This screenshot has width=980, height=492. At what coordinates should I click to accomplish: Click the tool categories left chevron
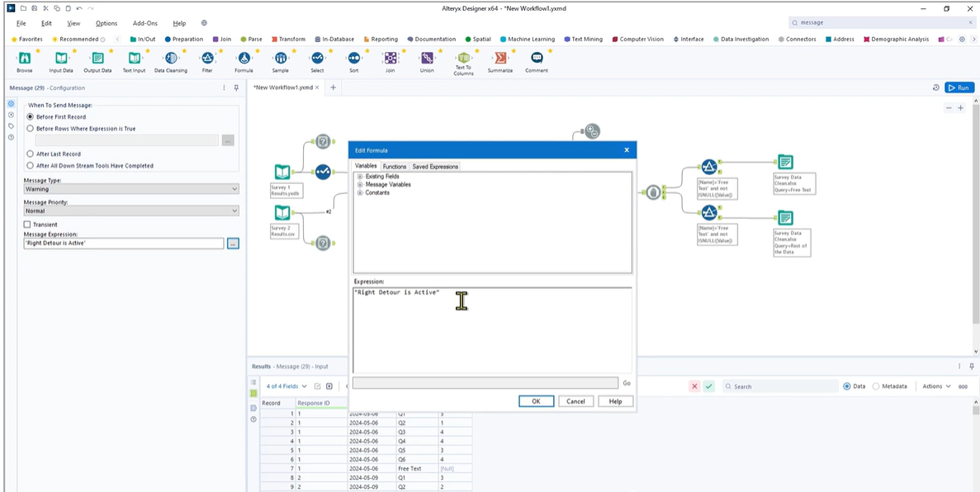pos(117,39)
